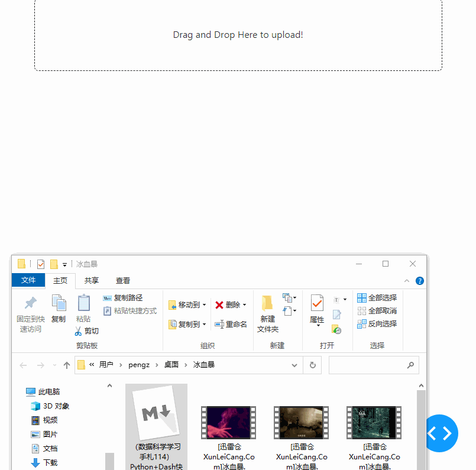Click the blue Help question mark icon
The height and width of the screenshot is (470, 476).
[x=420, y=281]
